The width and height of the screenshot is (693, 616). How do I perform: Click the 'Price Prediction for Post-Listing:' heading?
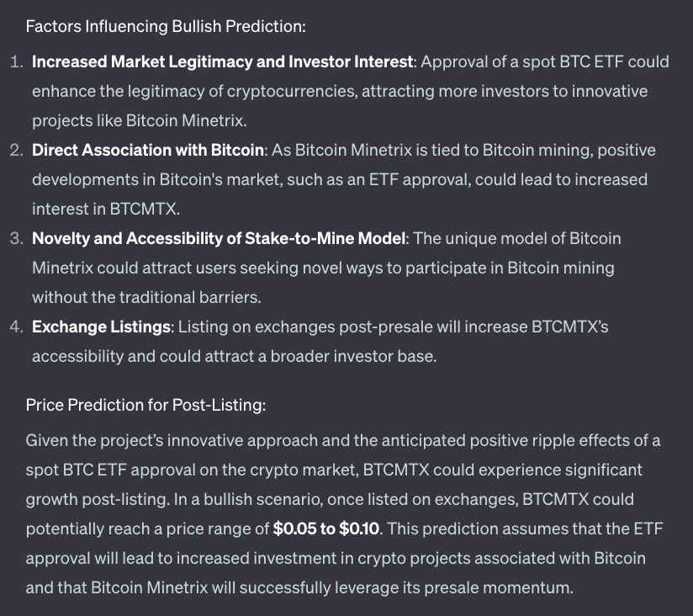coord(145,405)
